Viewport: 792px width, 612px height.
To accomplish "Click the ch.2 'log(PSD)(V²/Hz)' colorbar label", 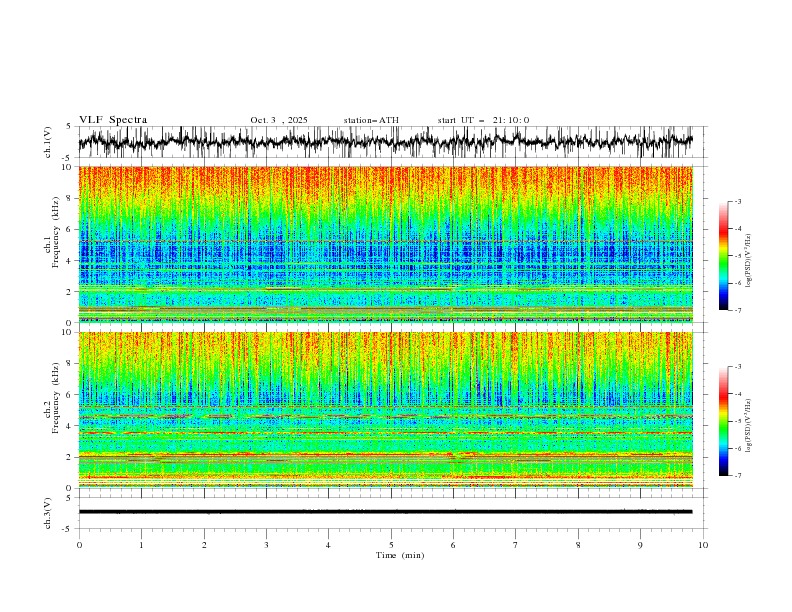I will pos(749,426).
